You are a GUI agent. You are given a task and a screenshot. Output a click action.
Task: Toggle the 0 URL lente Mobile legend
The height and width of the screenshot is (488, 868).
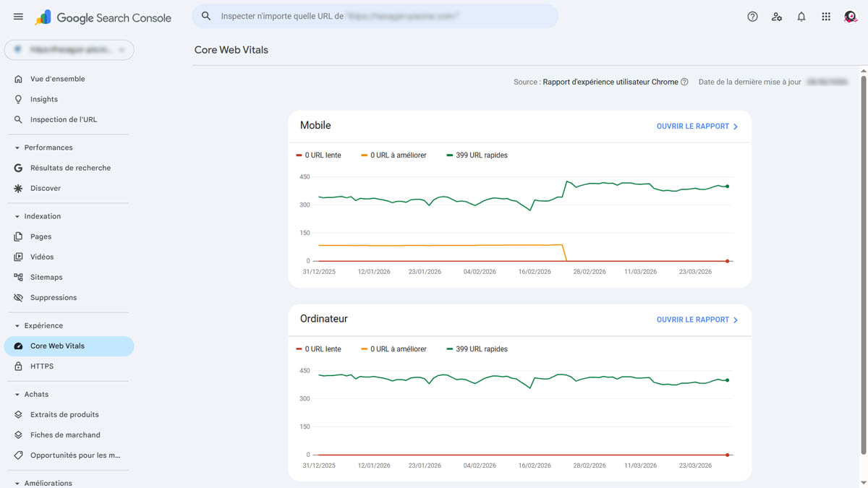point(319,155)
